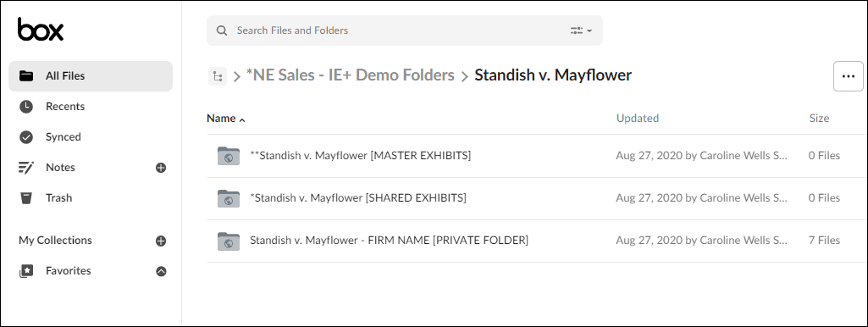Open the SHARED EXHIBITS folder icon
Image resolution: width=868 pixels, height=327 pixels.
[x=229, y=198]
